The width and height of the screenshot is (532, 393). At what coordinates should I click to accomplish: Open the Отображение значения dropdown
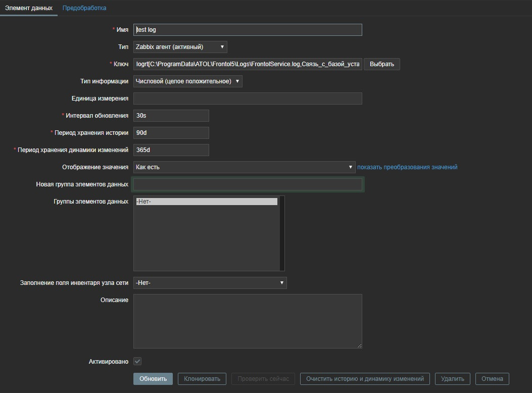pos(245,167)
